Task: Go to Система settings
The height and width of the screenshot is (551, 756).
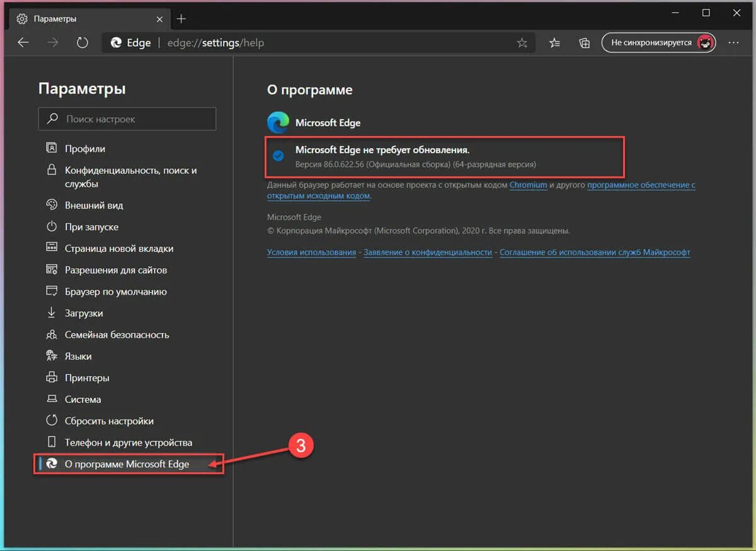Action: point(83,399)
